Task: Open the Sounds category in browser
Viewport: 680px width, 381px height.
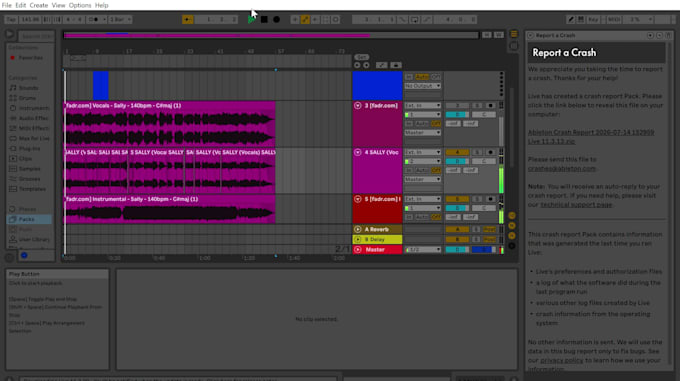Action: tap(29, 88)
